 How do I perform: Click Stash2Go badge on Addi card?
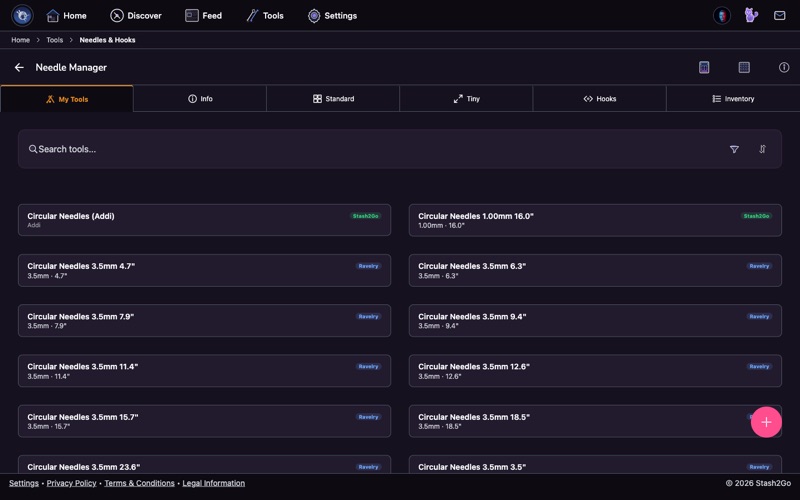tap(365, 216)
